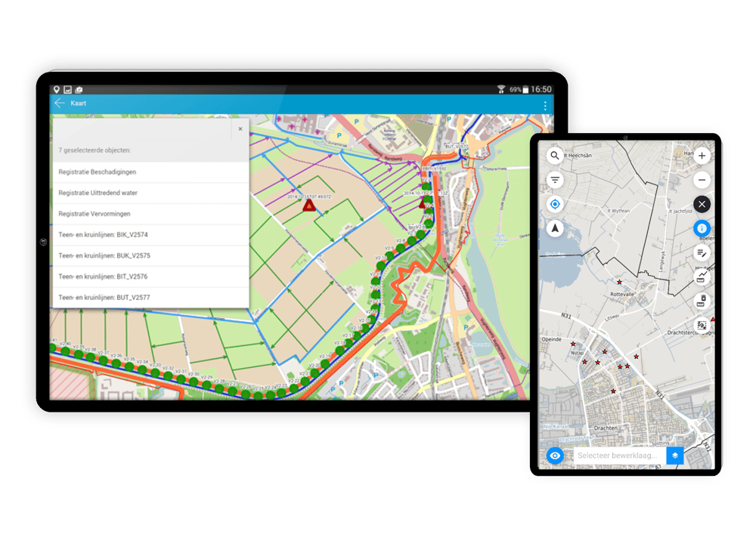756x544 pixels.
Task: Open the search magnifier on phone map
Action: (x=555, y=156)
